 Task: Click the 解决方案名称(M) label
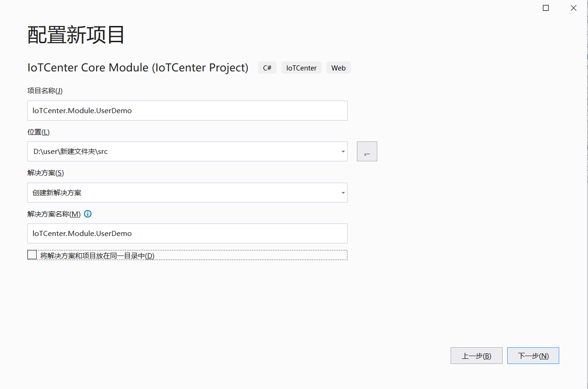coord(54,214)
